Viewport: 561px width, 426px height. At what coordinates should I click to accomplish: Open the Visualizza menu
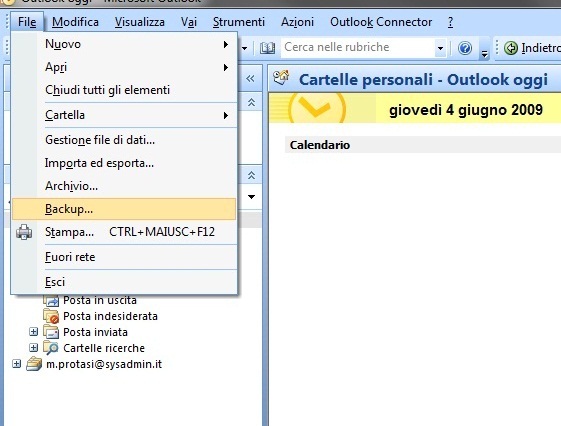point(140,22)
